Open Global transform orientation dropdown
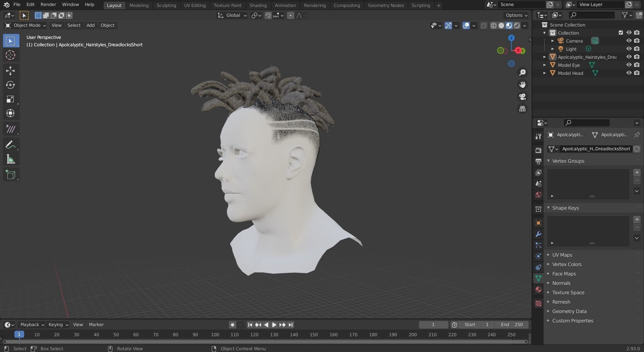 (232, 15)
